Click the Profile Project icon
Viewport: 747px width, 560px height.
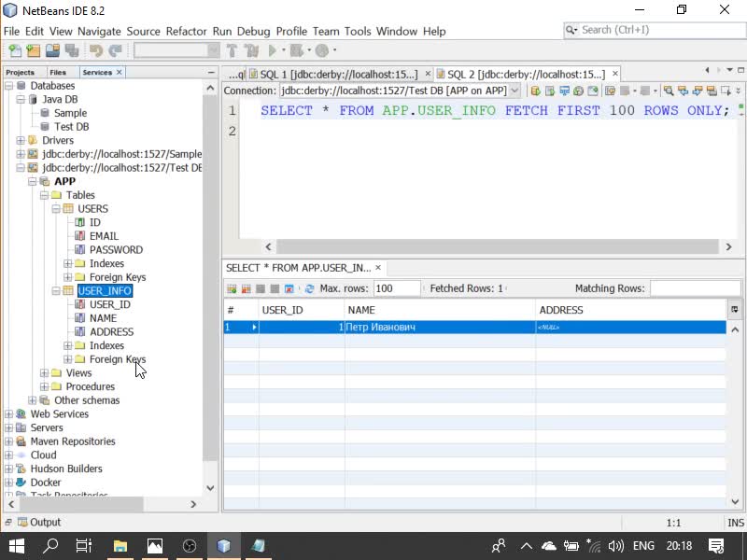322,50
